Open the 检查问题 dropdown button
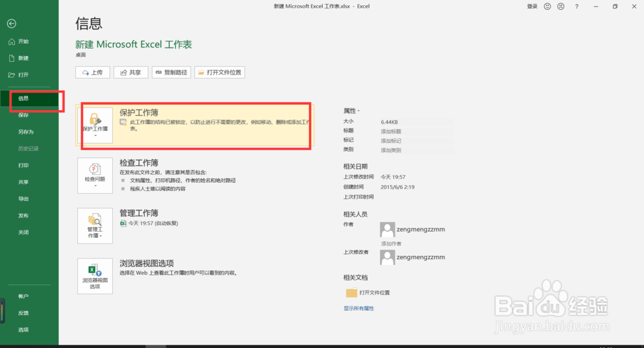This screenshot has height=348, width=644. (95, 176)
